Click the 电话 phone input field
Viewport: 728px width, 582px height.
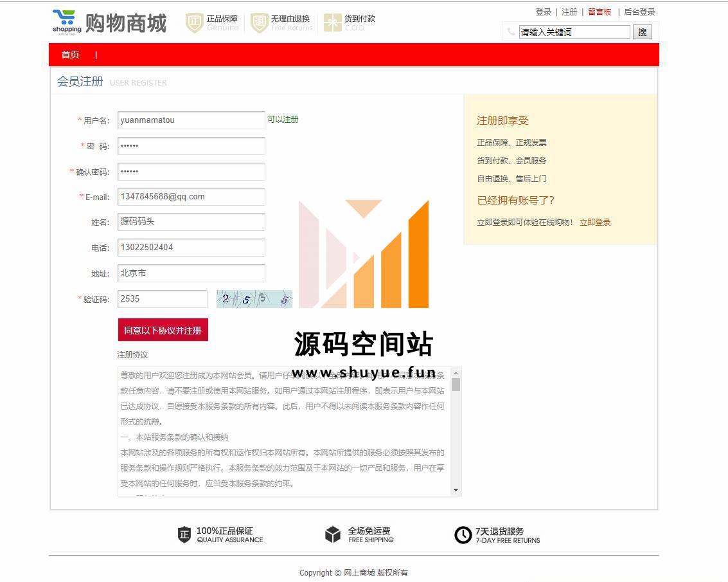click(191, 248)
